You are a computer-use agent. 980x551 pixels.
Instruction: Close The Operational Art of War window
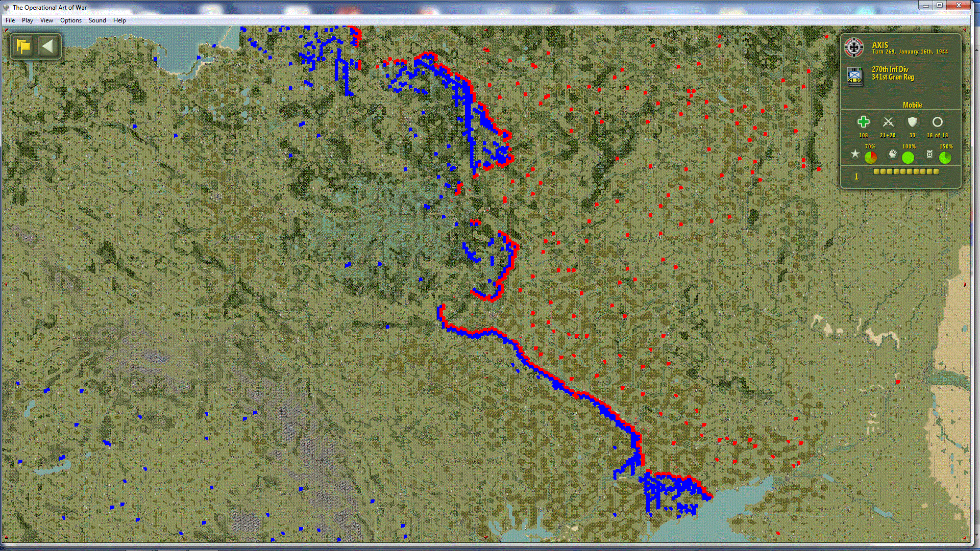959,6
